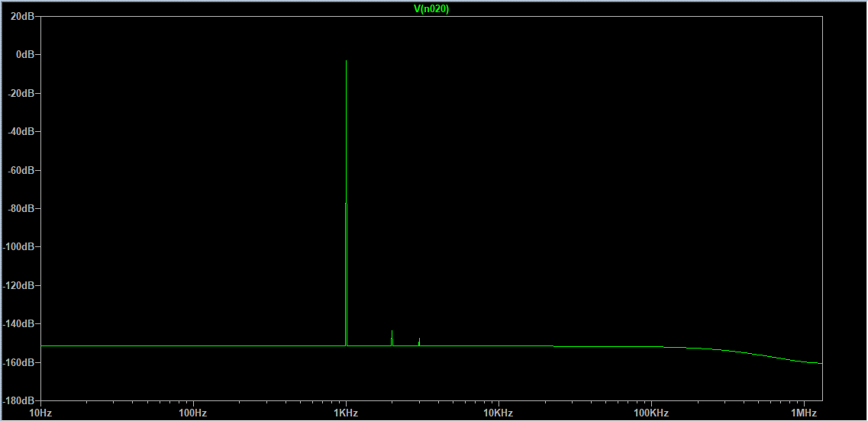Click the -20dB y-axis label
This screenshot has height=421, width=868.
(22, 93)
